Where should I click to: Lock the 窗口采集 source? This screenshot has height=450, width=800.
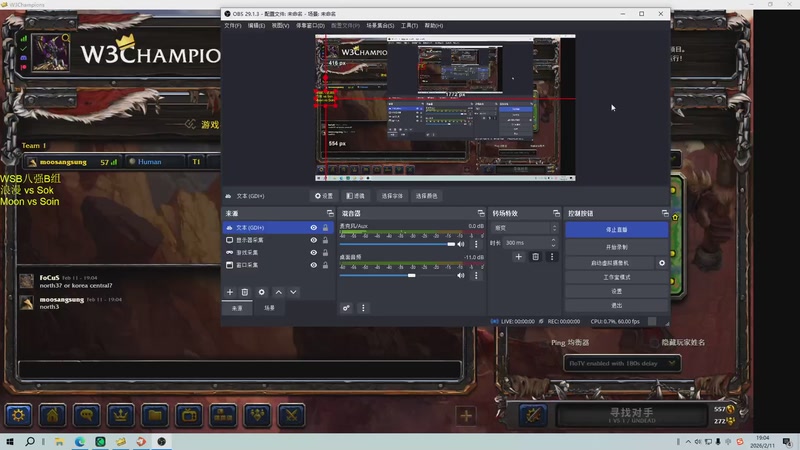pyautogui.click(x=326, y=265)
